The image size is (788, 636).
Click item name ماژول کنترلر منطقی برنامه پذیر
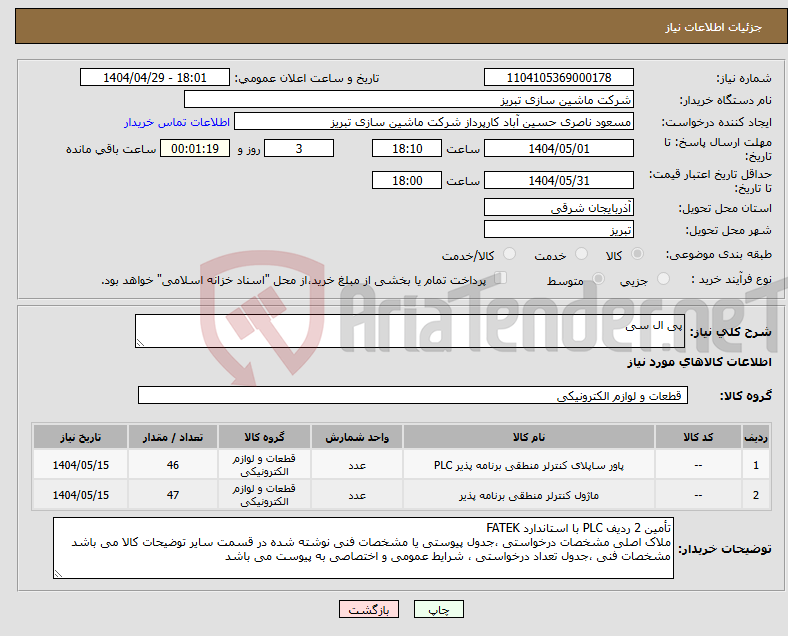coord(529,495)
